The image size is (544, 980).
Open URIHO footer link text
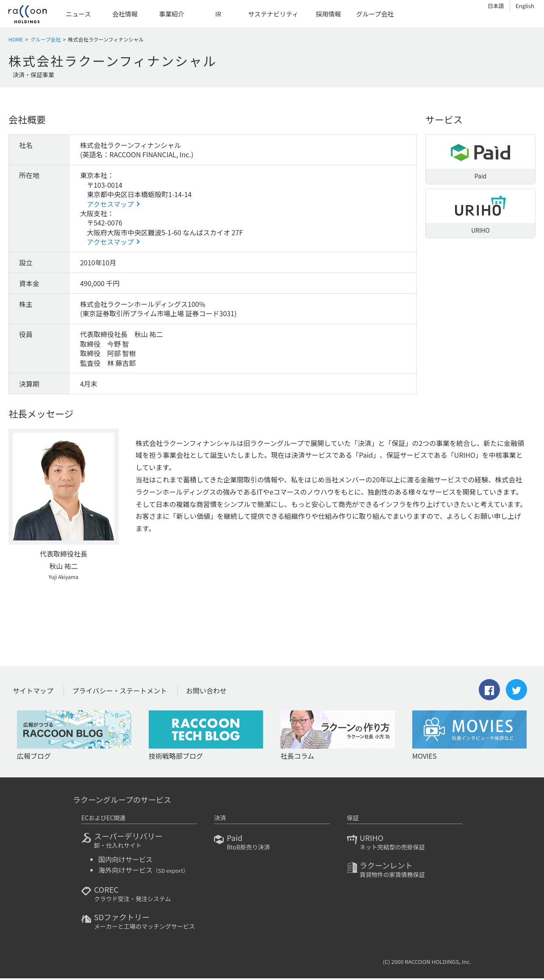(372, 838)
